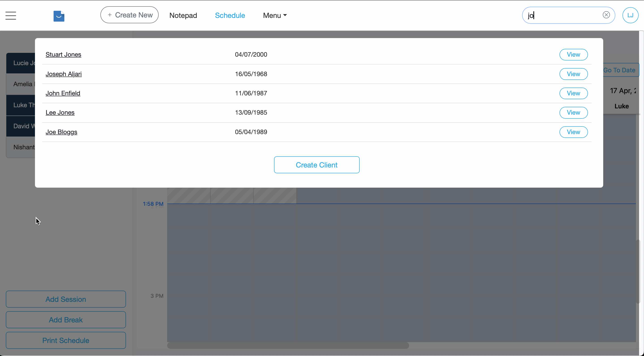
Task: Open the Notepad tab
Action: [x=183, y=15]
